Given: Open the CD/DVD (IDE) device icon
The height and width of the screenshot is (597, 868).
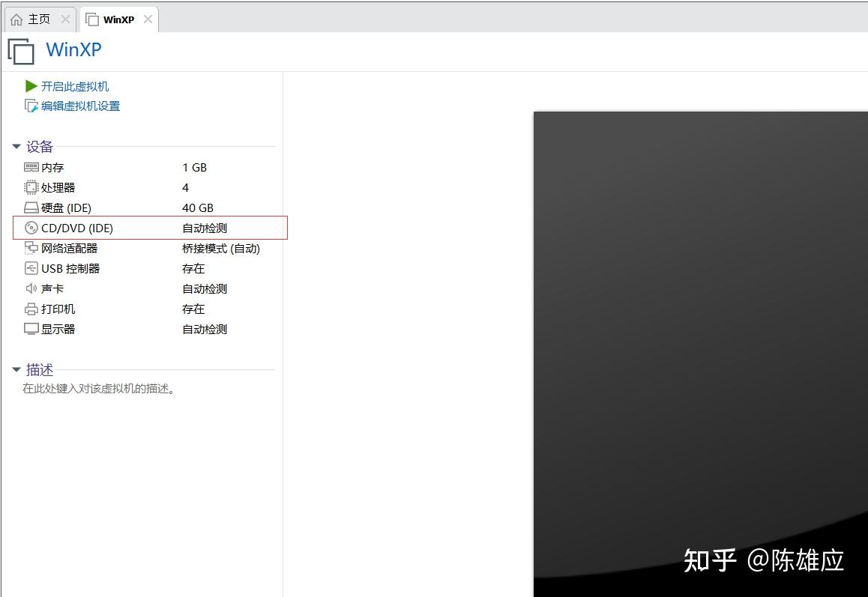Looking at the screenshot, I should click(31, 228).
